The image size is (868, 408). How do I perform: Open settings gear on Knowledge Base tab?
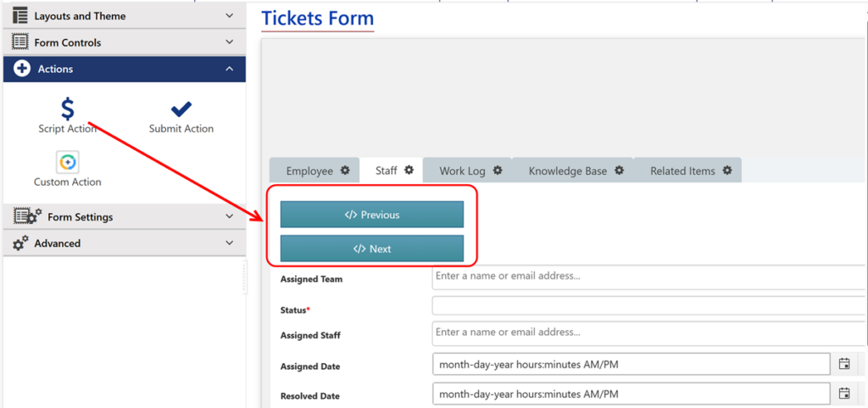(x=620, y=170)
